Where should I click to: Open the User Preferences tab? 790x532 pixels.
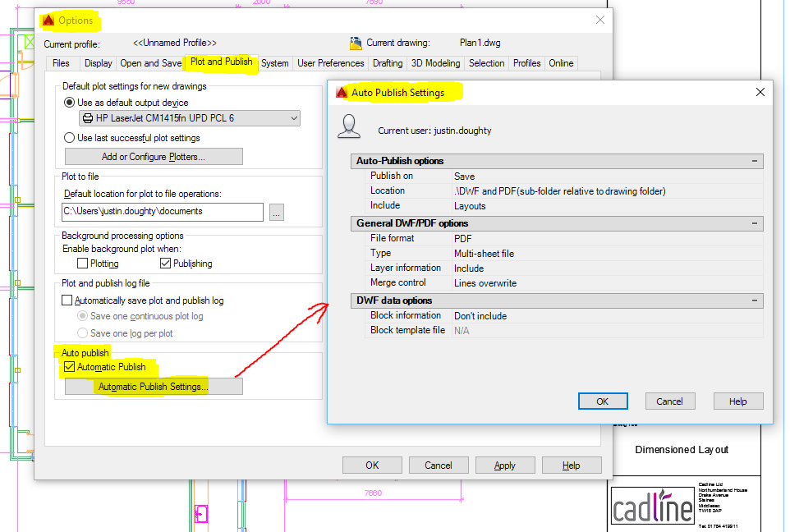point(330,63)
